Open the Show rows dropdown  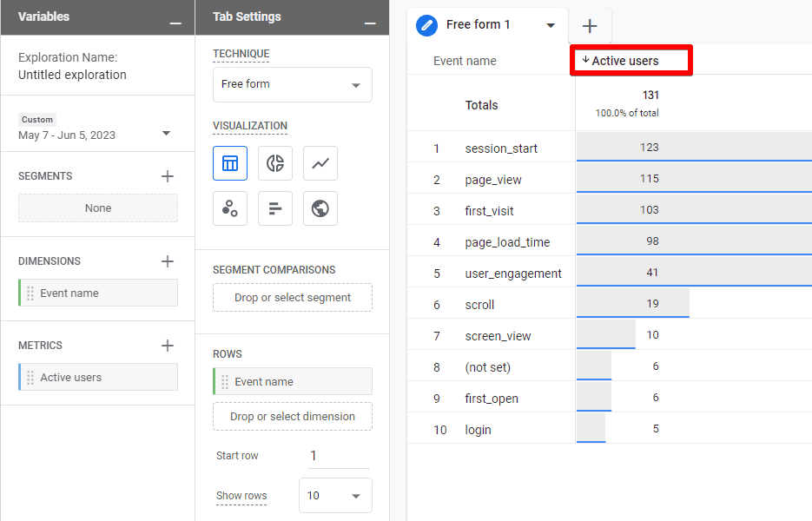click(x=335, y=496)
